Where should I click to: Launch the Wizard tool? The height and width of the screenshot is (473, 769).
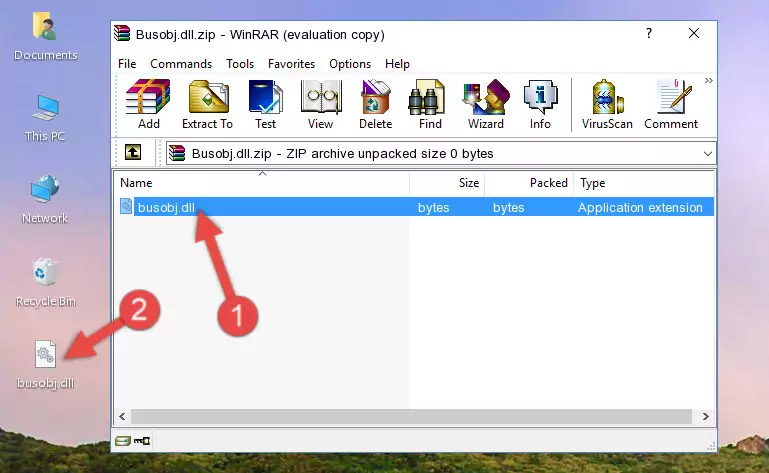coord(486,104)
